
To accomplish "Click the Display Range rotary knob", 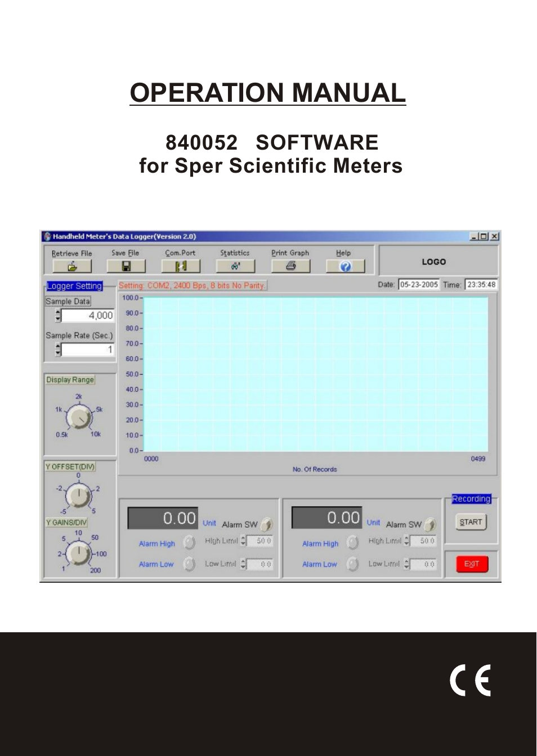I will [79, 418].
